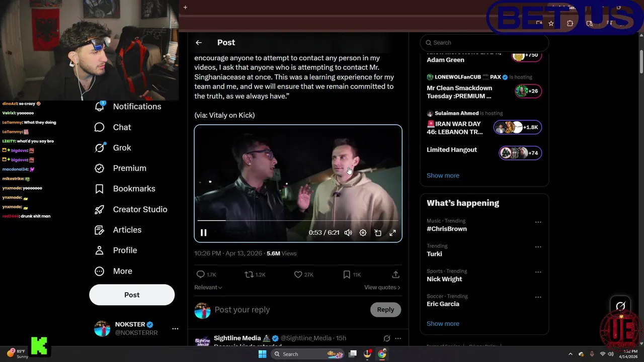The width and height of the screenshot is (644, 362).
Task: Open weather widget 85°F Sunny
Action: 18,353
